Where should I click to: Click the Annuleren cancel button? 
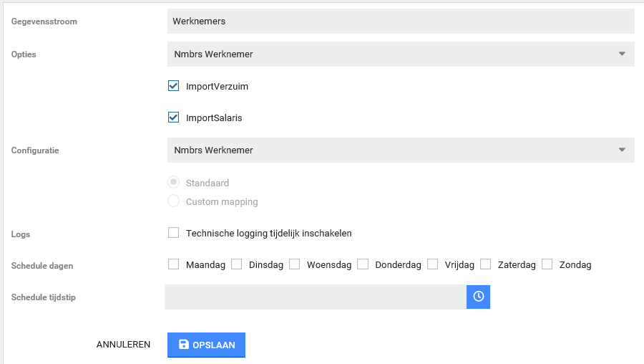point(123,345)
